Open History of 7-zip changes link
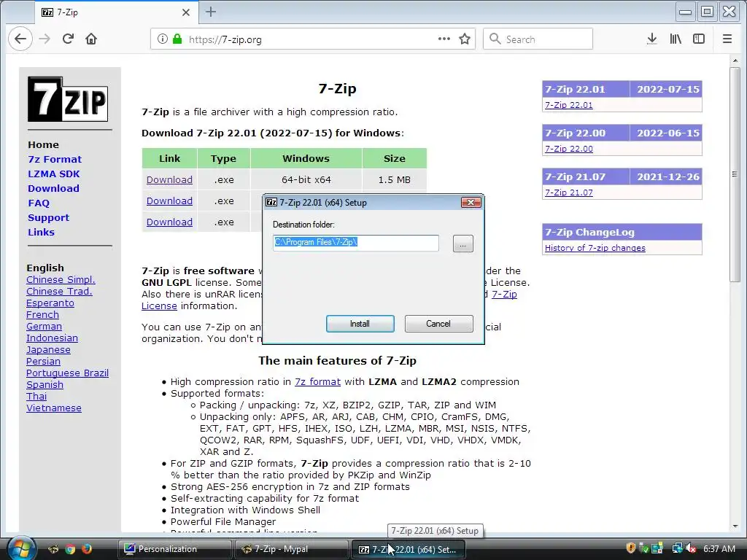The width and height of the screenshot is (747, 560). pos(595,248)
